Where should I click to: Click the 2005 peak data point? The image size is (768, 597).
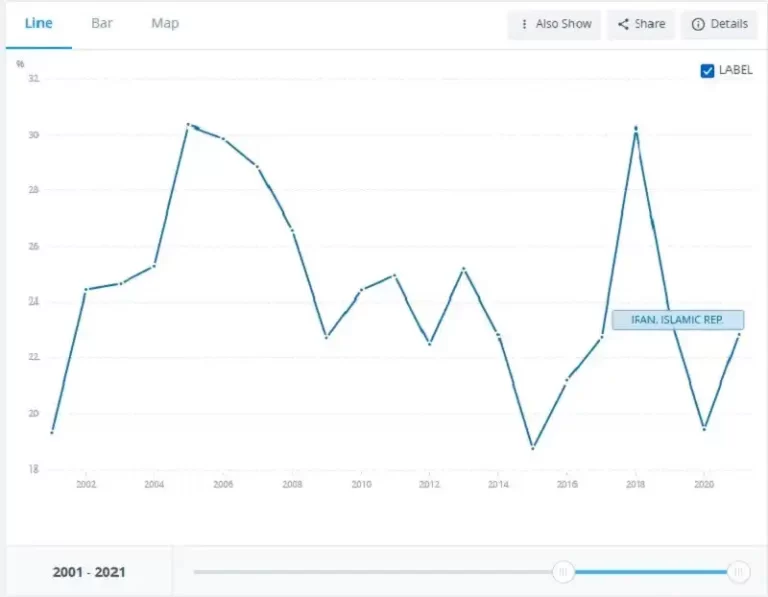(x=188, y=125)
